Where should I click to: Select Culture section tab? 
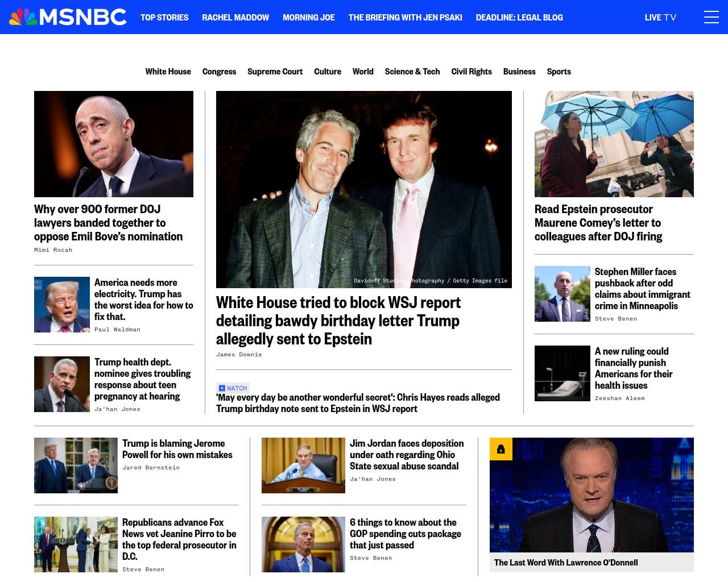coord(328,72)
